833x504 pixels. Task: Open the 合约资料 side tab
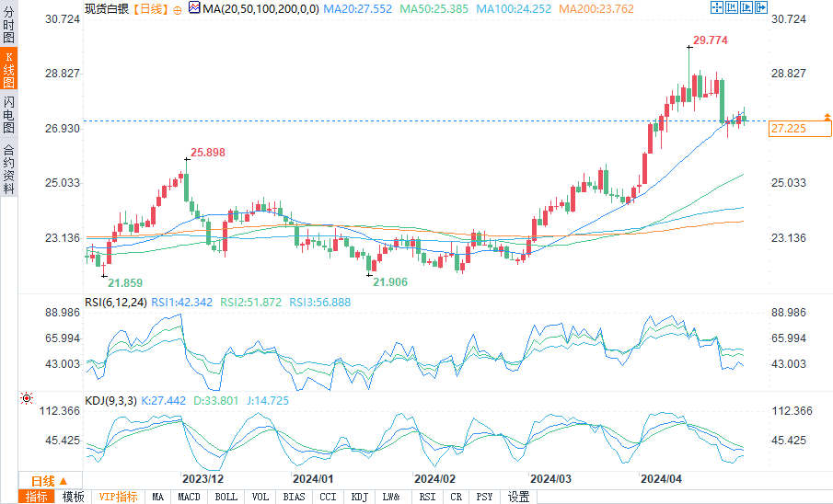pos(8,169)
